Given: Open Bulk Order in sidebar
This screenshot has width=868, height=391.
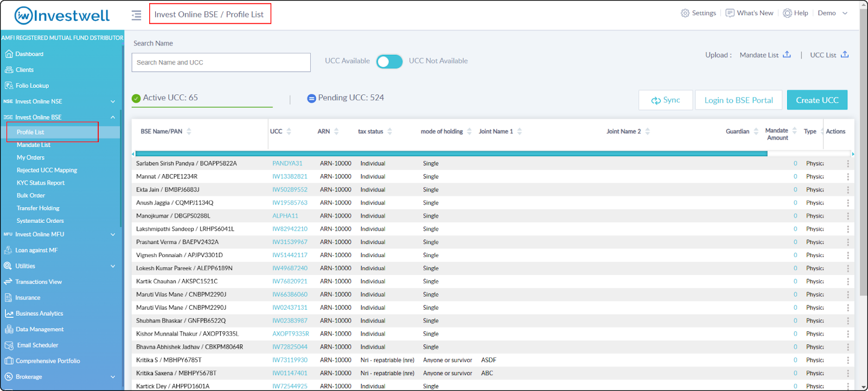Looking at the screenshot, I should click(31, 195).
